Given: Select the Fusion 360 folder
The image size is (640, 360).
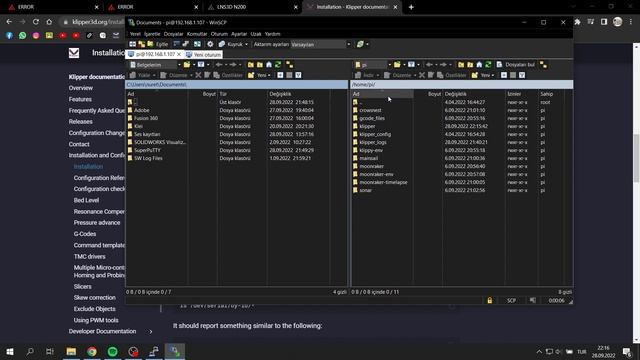Looking at the screenshot, I should point(146,118).
